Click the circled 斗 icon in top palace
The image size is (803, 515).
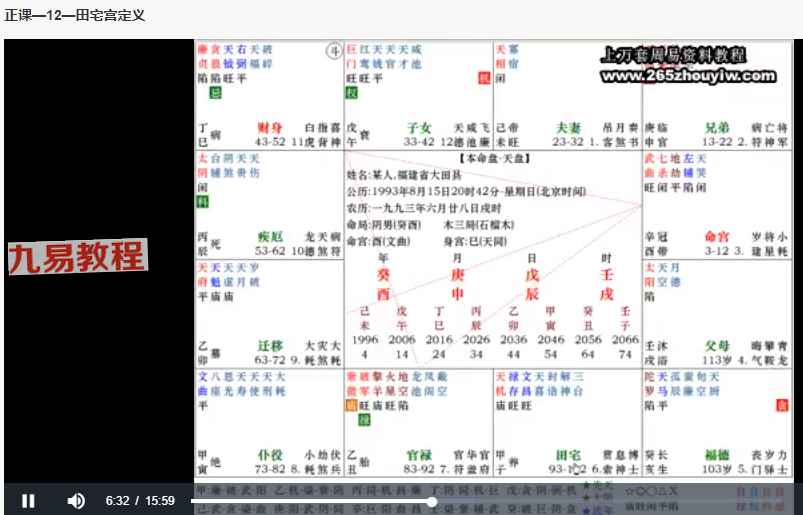334,50
